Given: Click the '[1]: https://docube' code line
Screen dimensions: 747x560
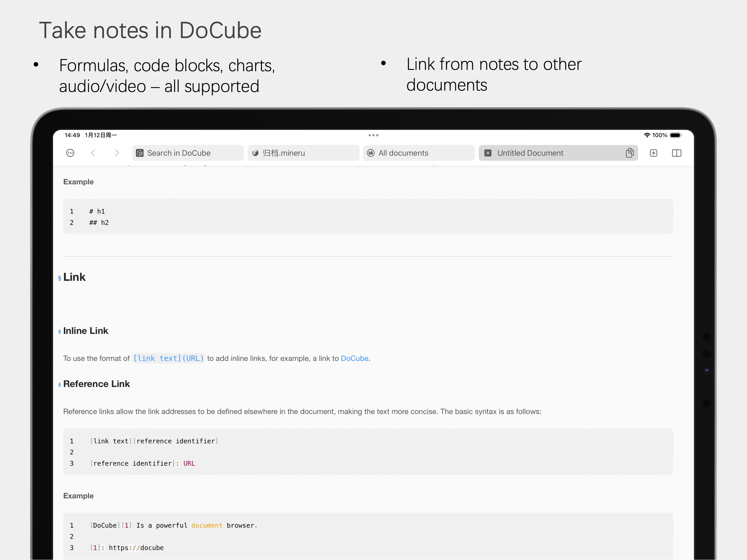Looking at the screenshot, I should click(x=127, y=548).
